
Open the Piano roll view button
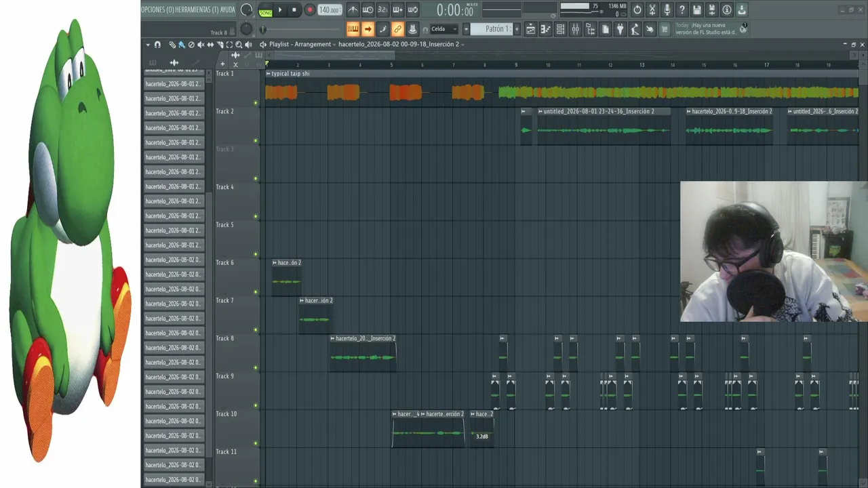coord(545,29)
